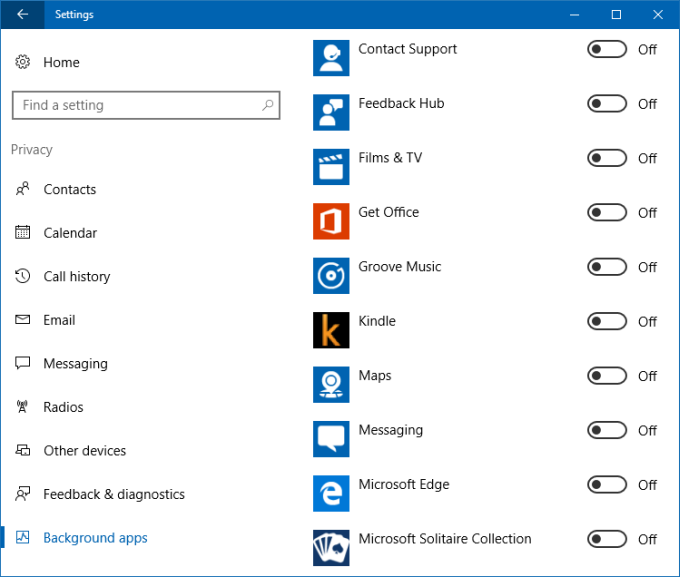
Task: Enable background toggle for Contact Support
Action: tap(607, 49)
